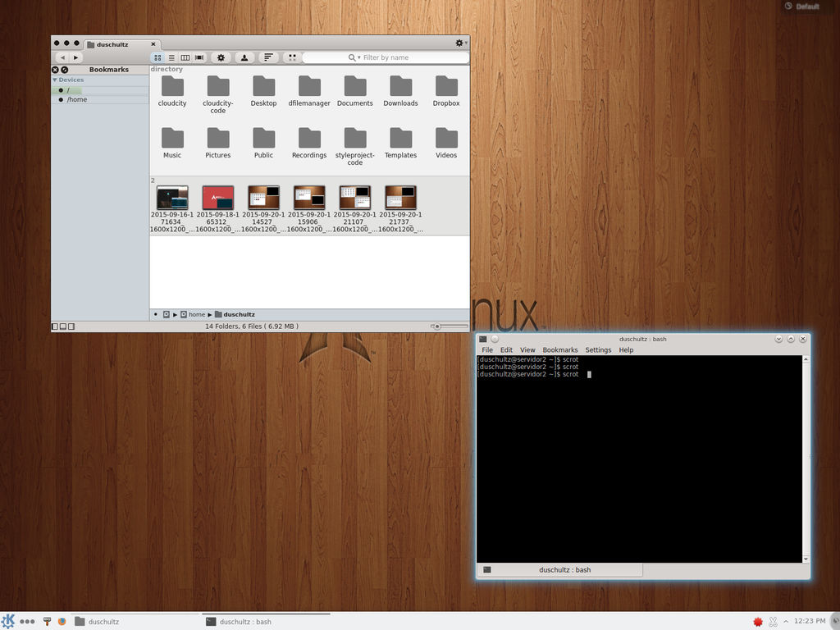Open the sort options icon
This screenshot has width=840, height=630.
point(268,57)
